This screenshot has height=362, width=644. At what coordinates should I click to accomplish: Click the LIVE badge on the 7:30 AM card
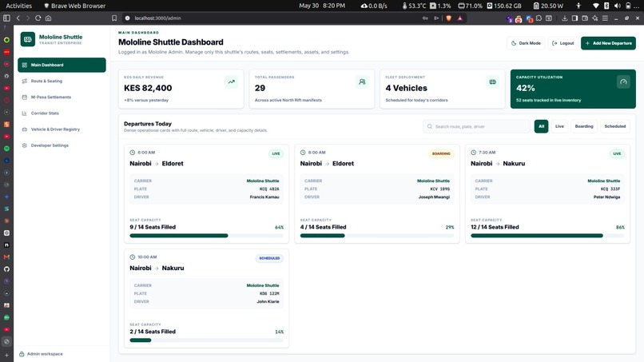coord(617,153)
